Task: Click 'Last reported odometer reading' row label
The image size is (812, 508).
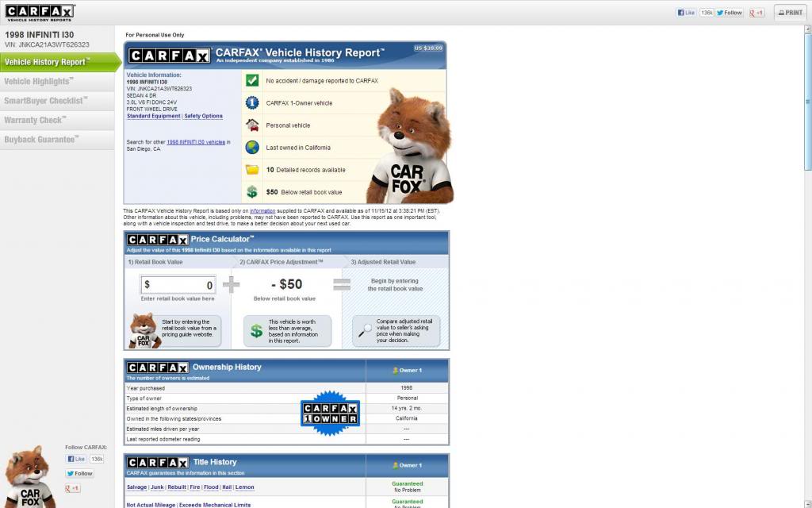Action: tap(163, 440)
